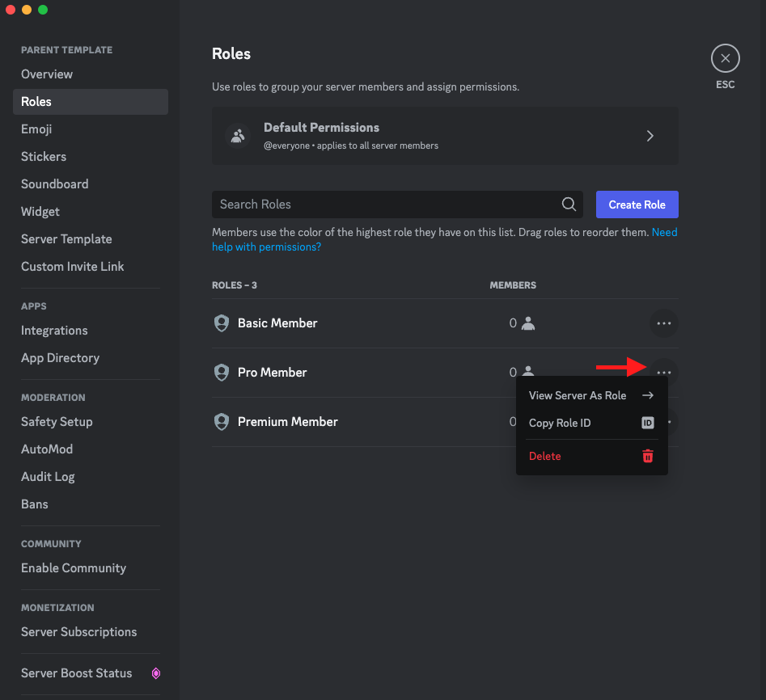Click the Default Permissions people icon

[237, 136]
